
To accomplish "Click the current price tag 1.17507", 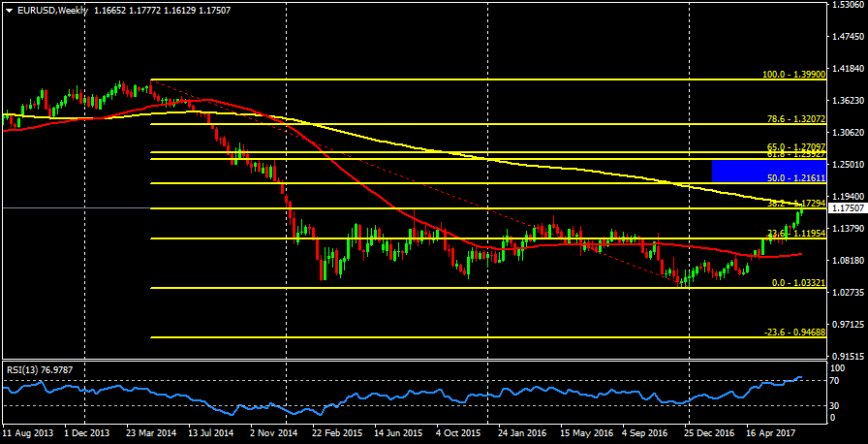I will coord(848,208).
